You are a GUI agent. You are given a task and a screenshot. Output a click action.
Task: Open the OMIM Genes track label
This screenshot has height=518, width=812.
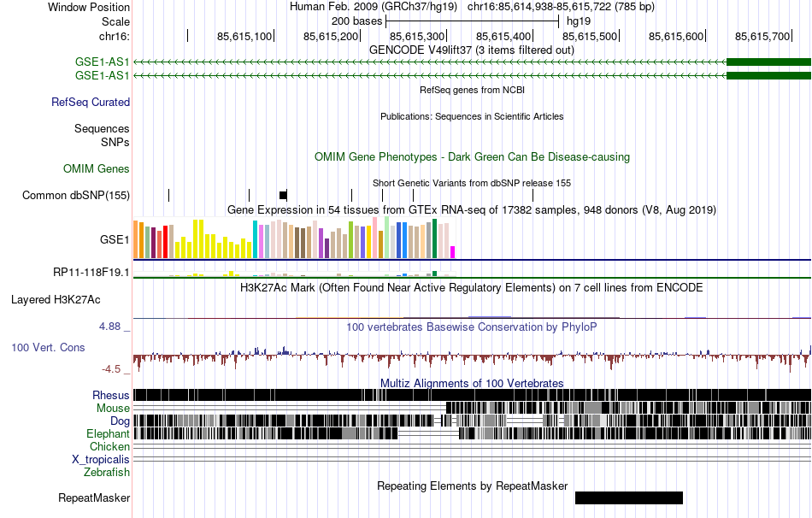coord(97,169)
